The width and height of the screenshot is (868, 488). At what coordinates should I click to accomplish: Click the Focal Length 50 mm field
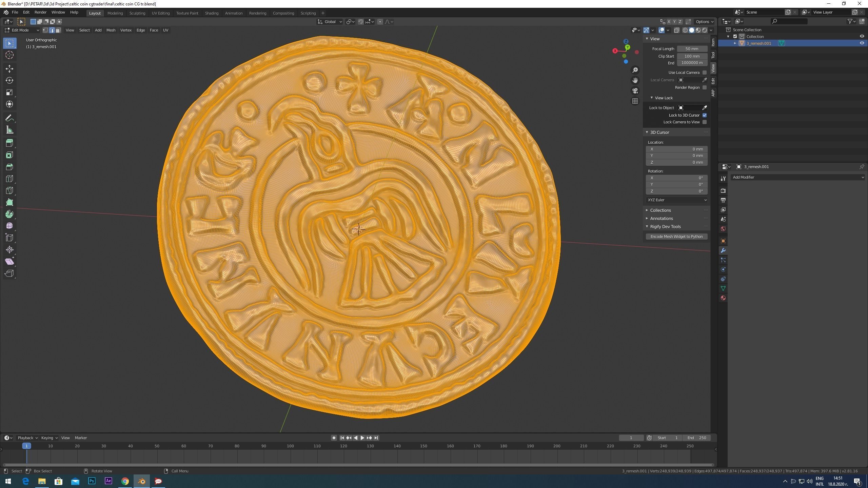(692, 49)
